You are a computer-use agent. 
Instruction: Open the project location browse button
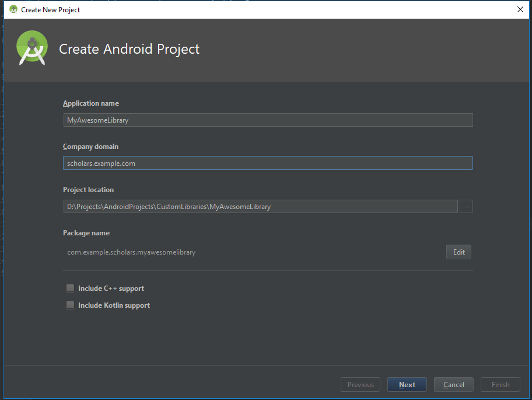pyautogui.click(x=466, y=206)
